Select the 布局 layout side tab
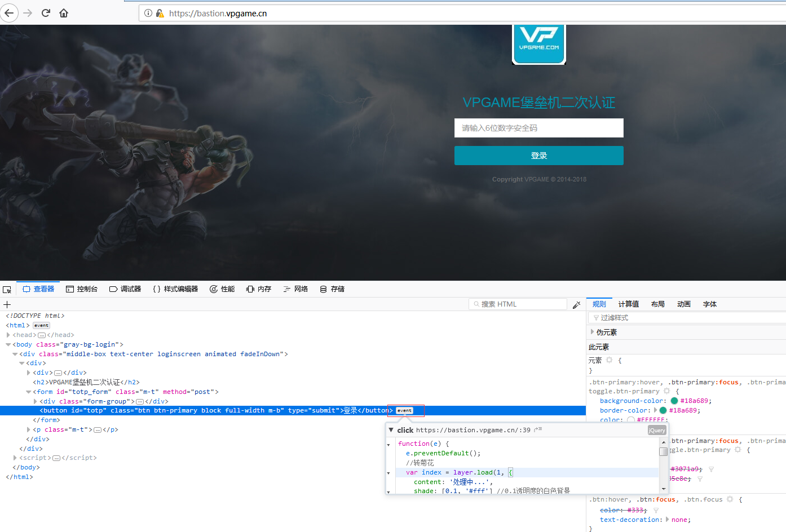The height and width of the screenshot is (532, 786). (x=658, y=304)
